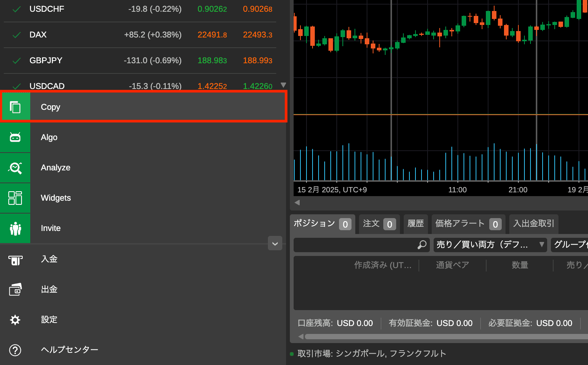Click the 口座残高 USD 0.00 value

click(x=355, y=323)
